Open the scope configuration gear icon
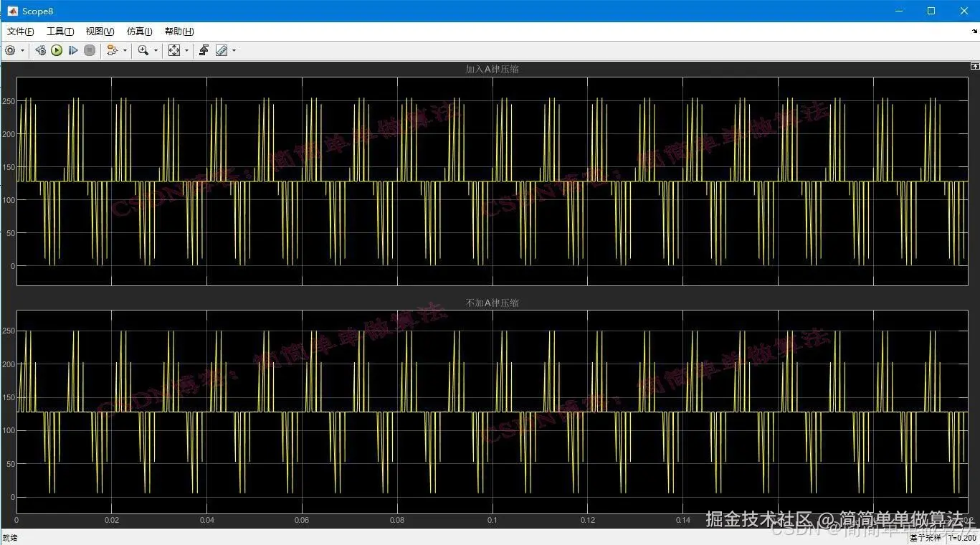This screenshot has width=980, height=545. click(10, 50)
